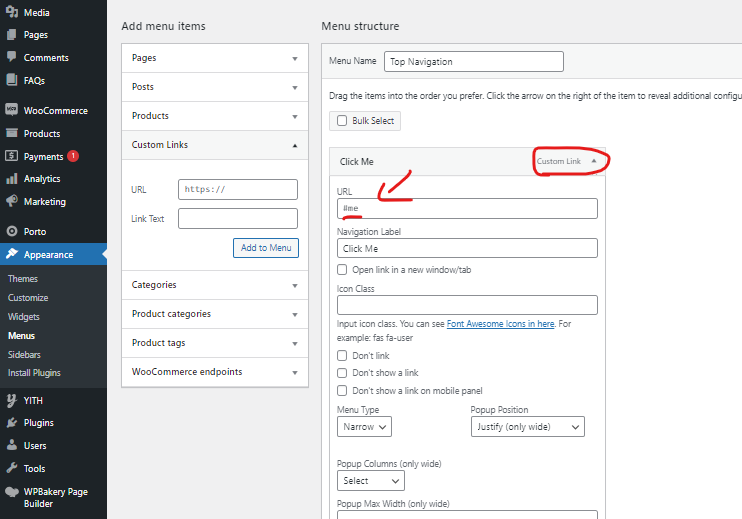The image size is (742, 519).
Task: Open the Widgets submenu item
Action: point(24,317)
